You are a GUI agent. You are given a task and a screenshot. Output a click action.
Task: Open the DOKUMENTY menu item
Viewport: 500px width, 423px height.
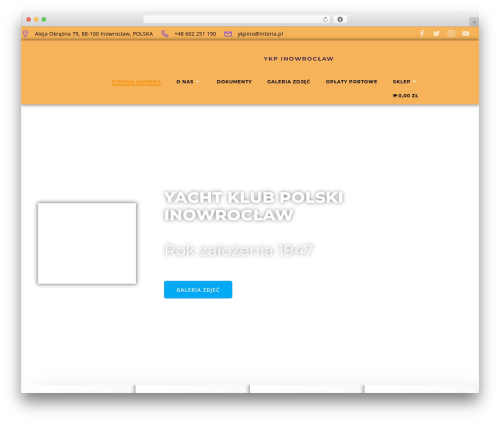point(234,82)
